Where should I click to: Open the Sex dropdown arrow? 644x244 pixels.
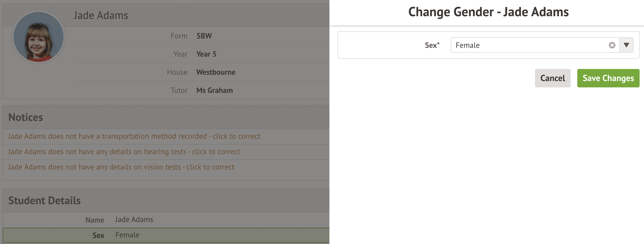point(626,45)
